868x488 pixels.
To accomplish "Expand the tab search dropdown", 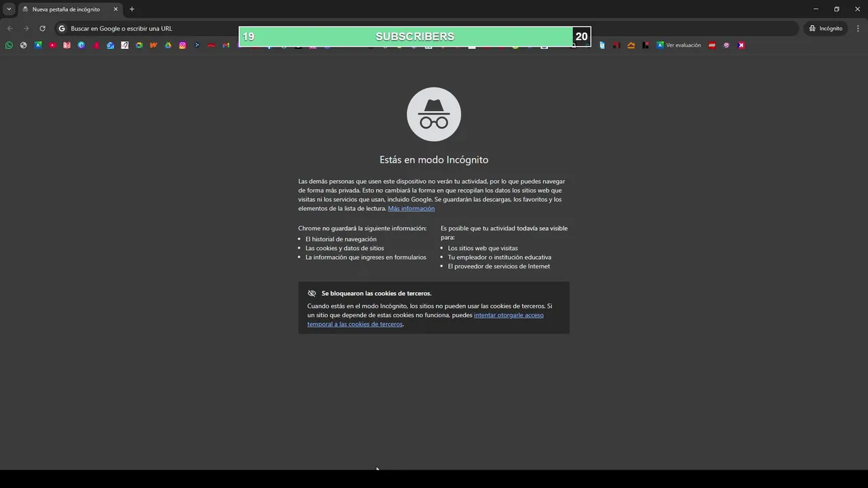I will click(x=9, y=9).
